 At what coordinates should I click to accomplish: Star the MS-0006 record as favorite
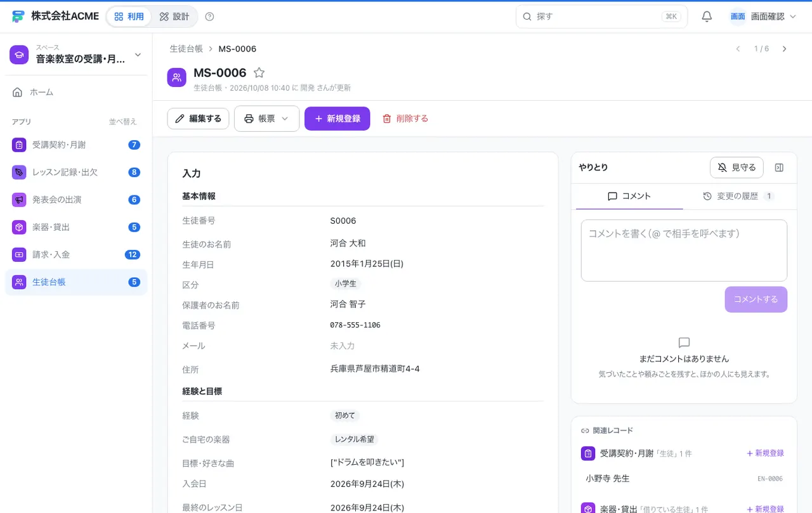pyautogui.click(x=259, y=73)
